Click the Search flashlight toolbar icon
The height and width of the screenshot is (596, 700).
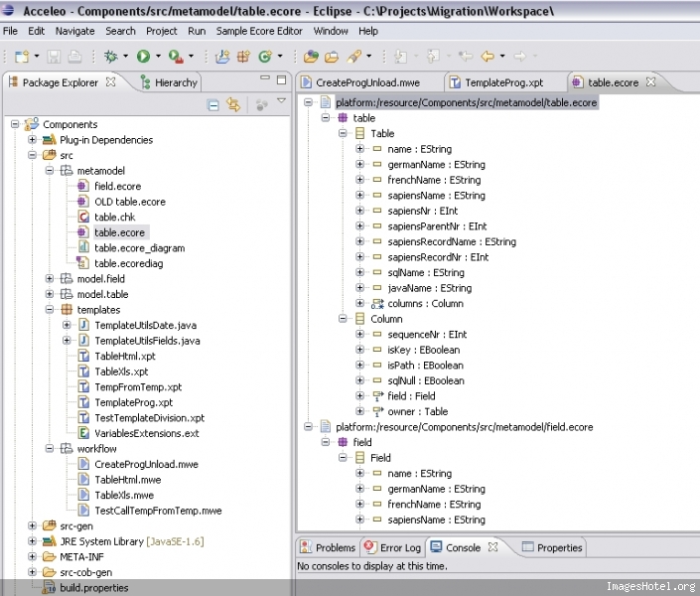354,57
